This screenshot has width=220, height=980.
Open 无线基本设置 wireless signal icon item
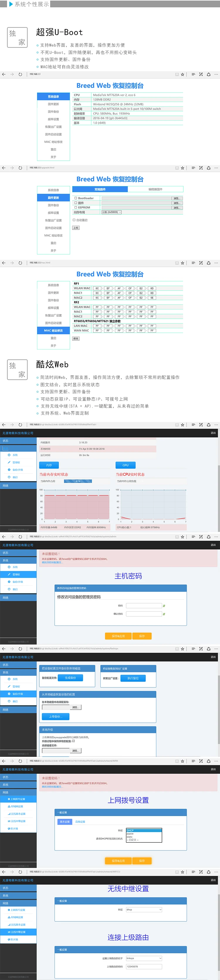coord(9,814)
